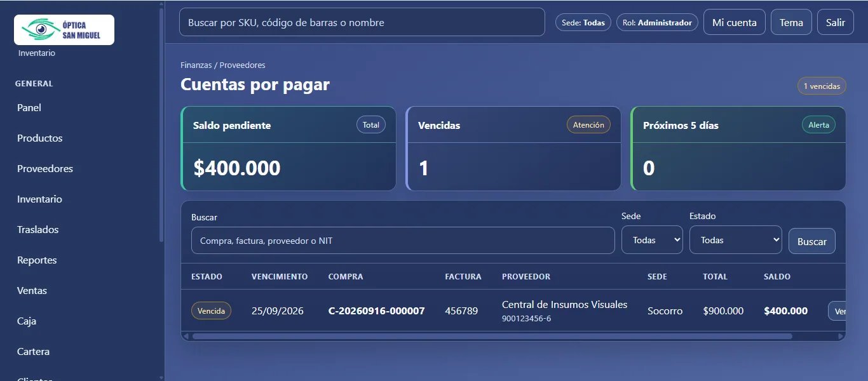Click the FACTURA column header
This screenshot has height=381, width=868.
pyautogui.click(x=463, y=277)
